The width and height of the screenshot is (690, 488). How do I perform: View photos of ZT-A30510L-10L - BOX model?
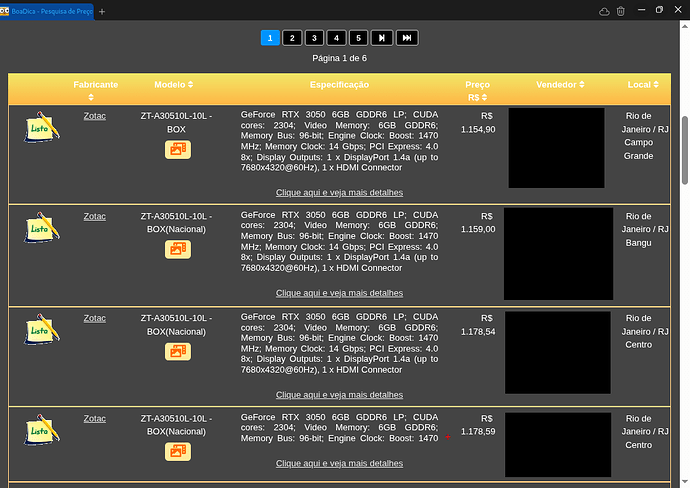pos(178,150)
